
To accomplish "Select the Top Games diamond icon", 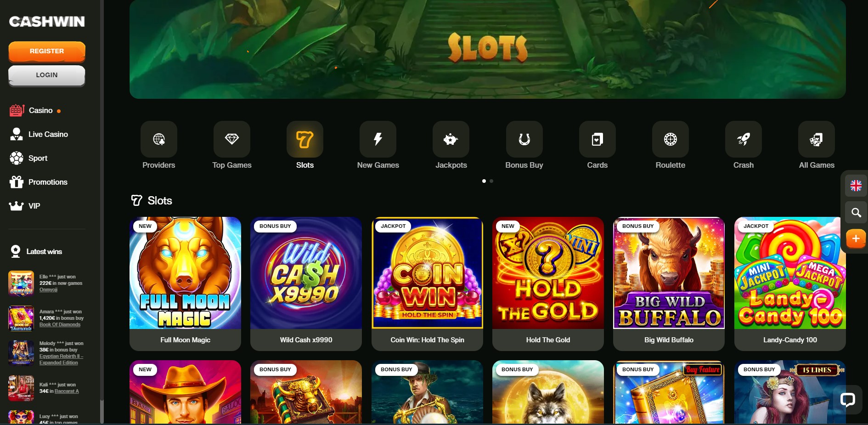I will [232, 139].
